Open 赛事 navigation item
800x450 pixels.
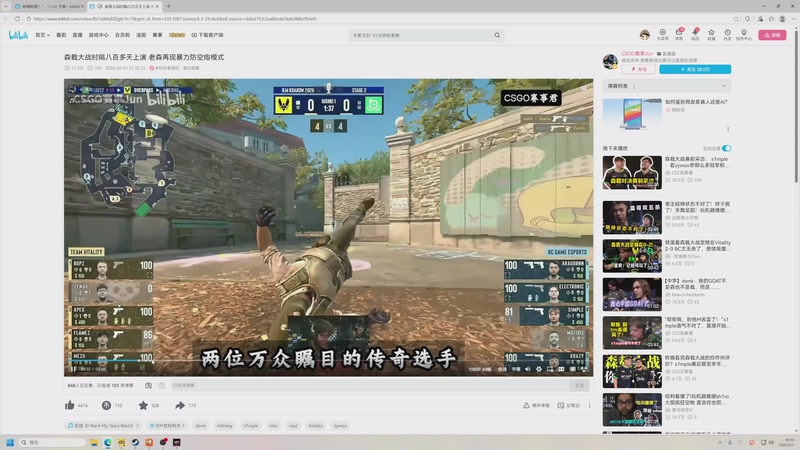point(157,35)
